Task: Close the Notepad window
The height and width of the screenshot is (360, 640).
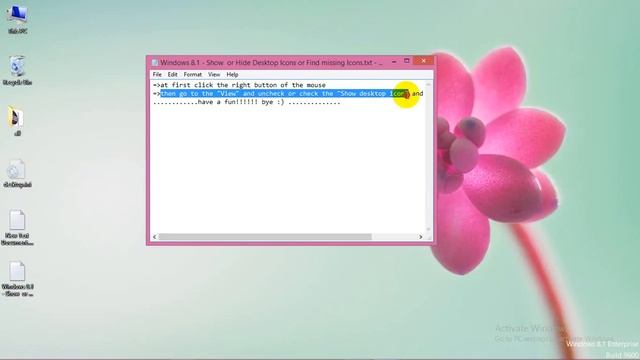Action: point(423,61)
